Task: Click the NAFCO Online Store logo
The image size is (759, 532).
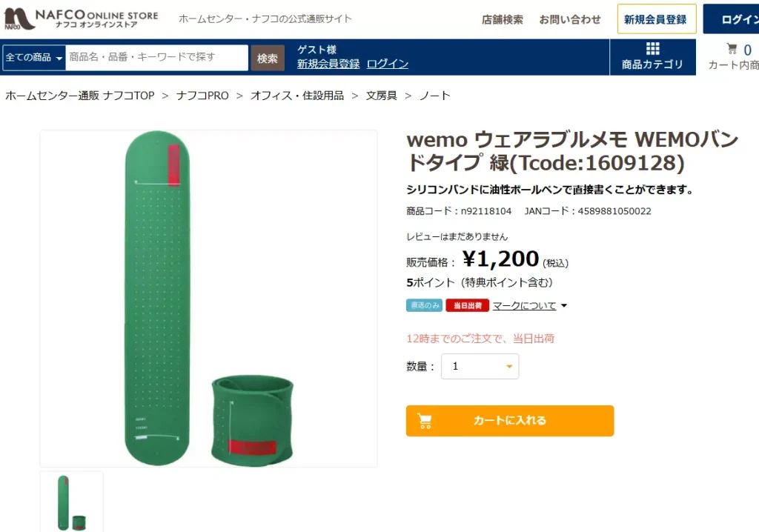Action: coord(82,19)
